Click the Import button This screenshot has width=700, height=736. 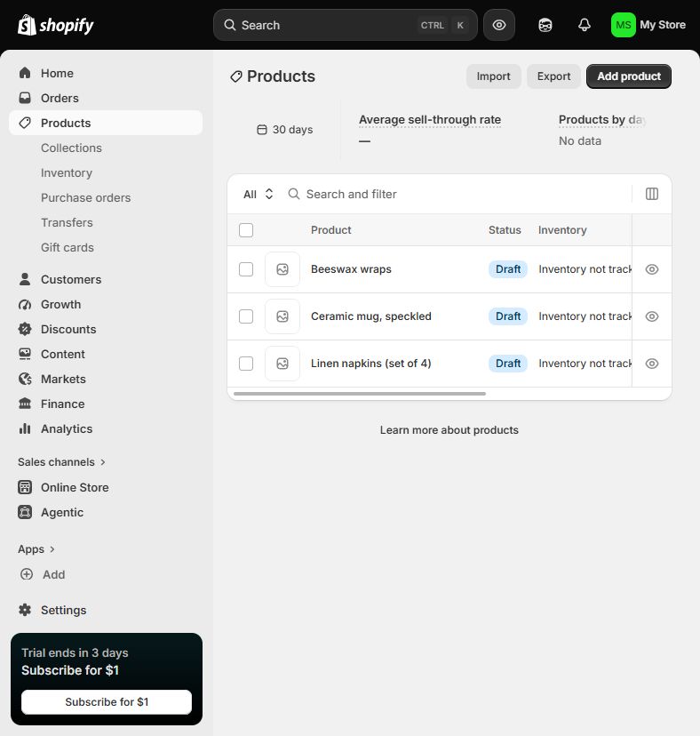(494, 76)
